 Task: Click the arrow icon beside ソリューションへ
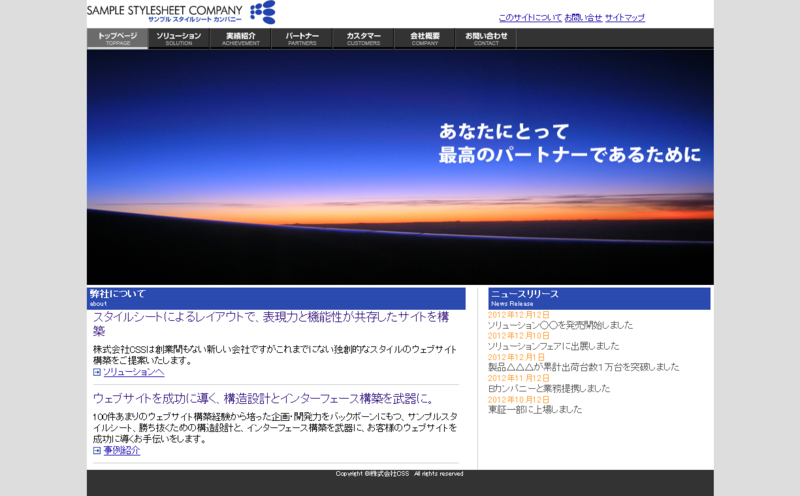pos(97,373)
